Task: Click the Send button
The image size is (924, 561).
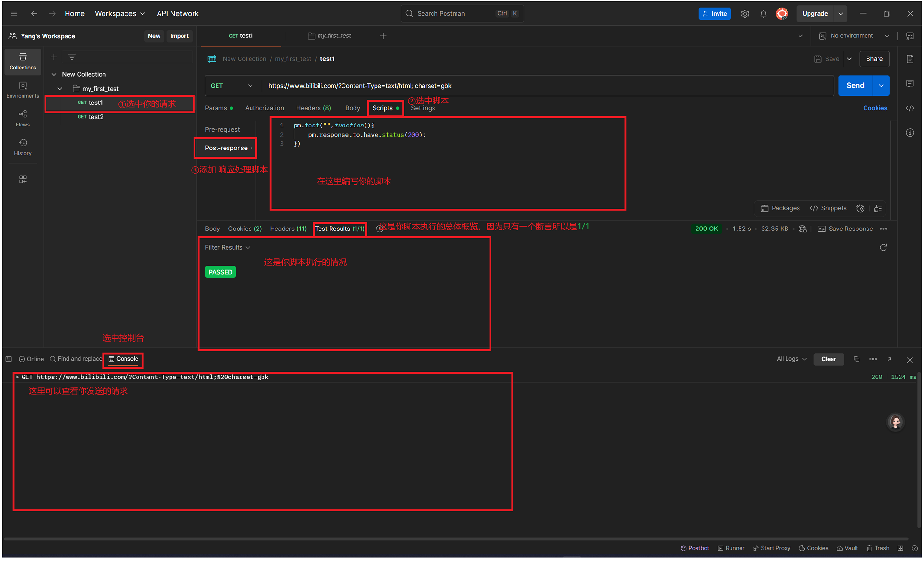Action: point(856,86)
